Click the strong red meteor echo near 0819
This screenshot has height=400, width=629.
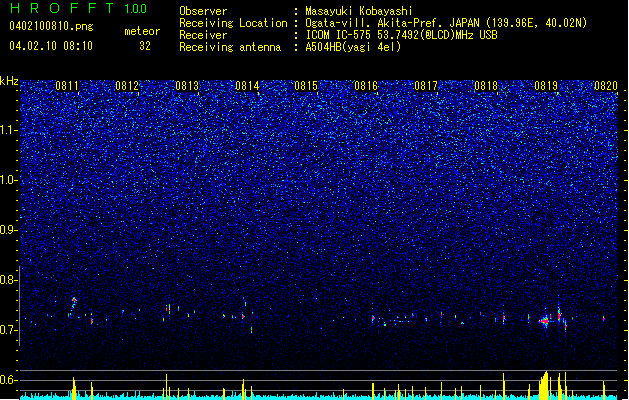point(544,321)
